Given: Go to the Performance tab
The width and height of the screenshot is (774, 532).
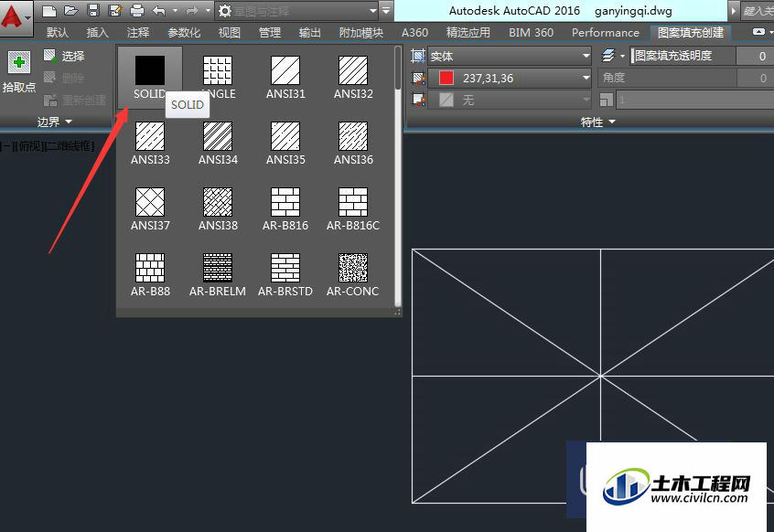Looking at the screenshot, I should click(x=605, y=33).
